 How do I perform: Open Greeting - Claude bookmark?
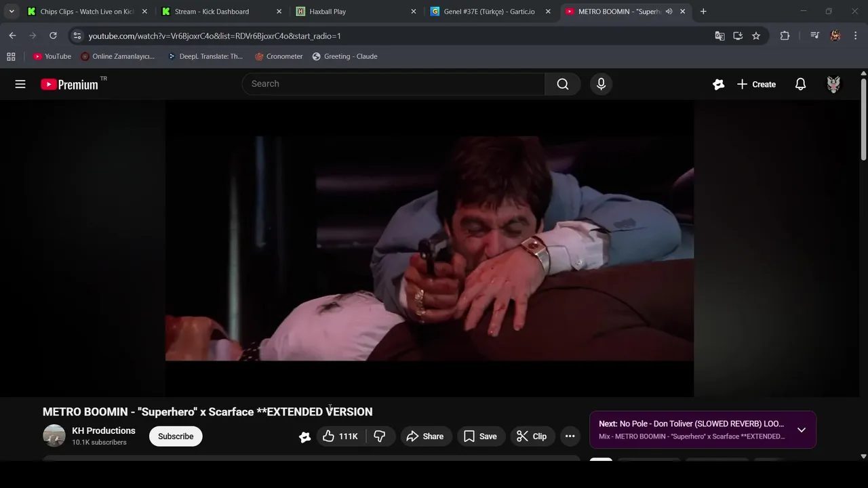coord(345,56)
